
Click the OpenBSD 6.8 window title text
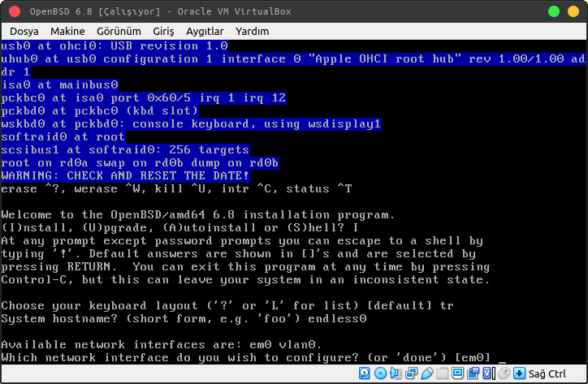[x=161, y=11]
